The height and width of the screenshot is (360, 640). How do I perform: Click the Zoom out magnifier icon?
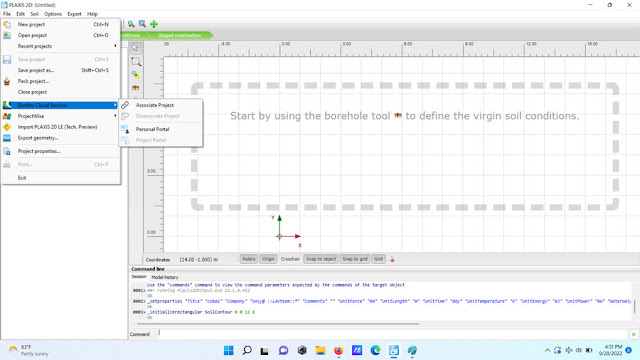[142, 24]
